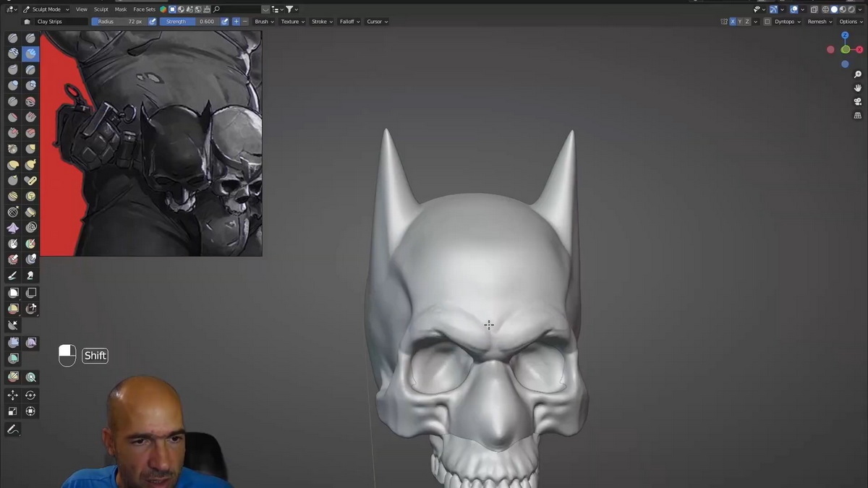This screenshot has width=868, height=488.
Task: Select the Clay Thumb brush
Action: pyautogui.click(x=13, y=69)
